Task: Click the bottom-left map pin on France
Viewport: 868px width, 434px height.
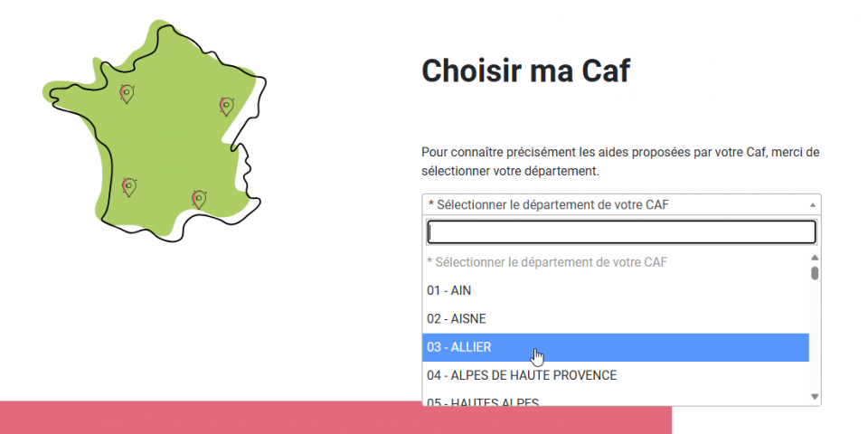Action: click(129, 187)
